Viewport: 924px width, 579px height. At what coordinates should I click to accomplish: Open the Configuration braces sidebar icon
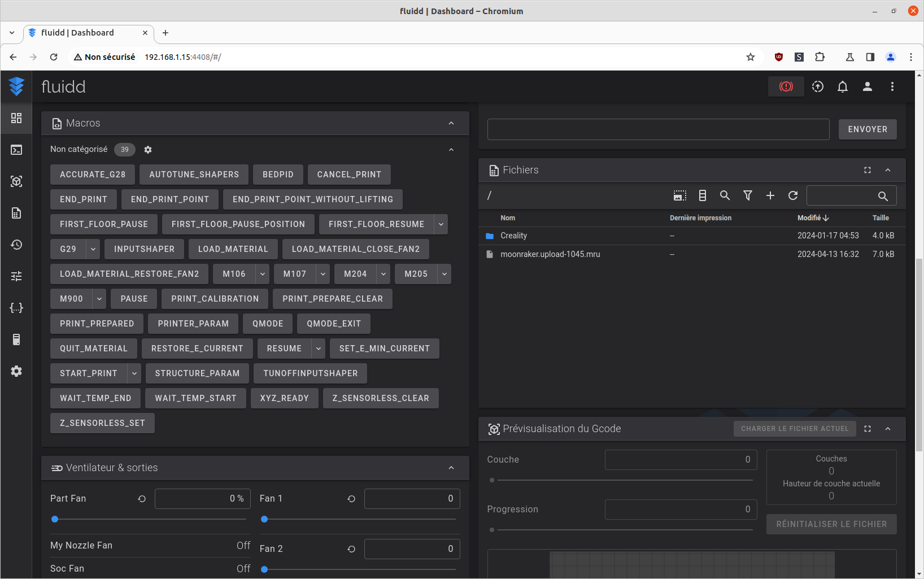click(16, 308)
